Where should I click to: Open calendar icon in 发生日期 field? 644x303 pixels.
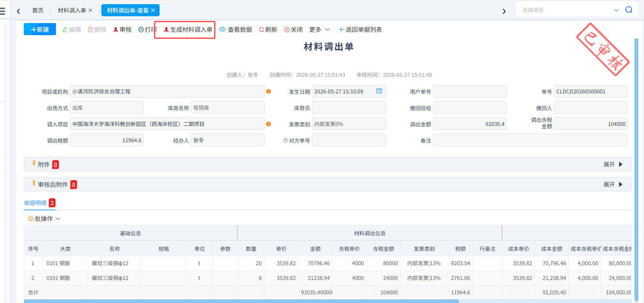(379, 91)
